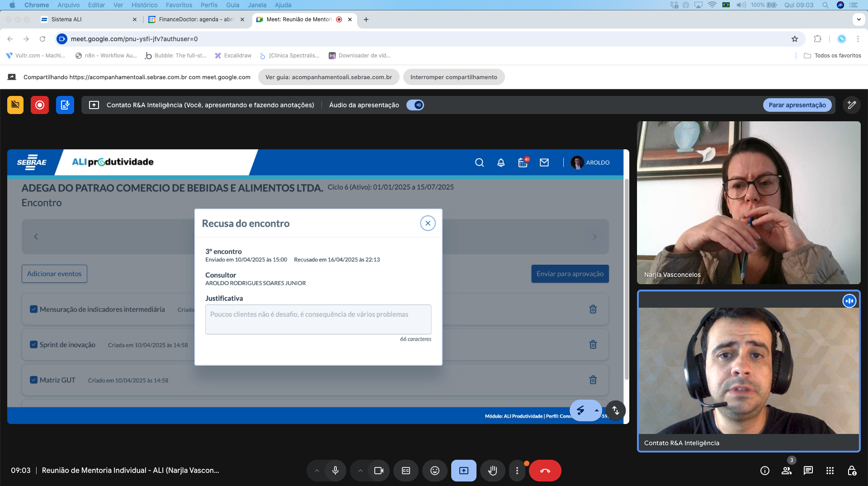
Task: Click the Narjla Vasconcelos video tile
Action: click(x=749, y=203)
